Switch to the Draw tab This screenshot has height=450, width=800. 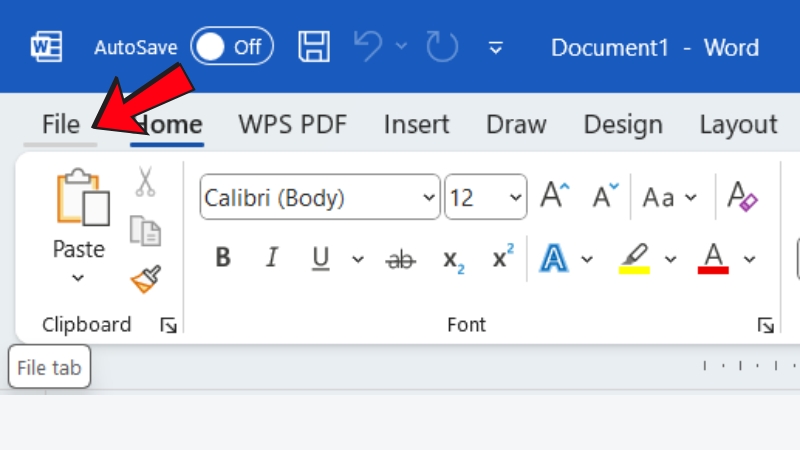[516, 124]
